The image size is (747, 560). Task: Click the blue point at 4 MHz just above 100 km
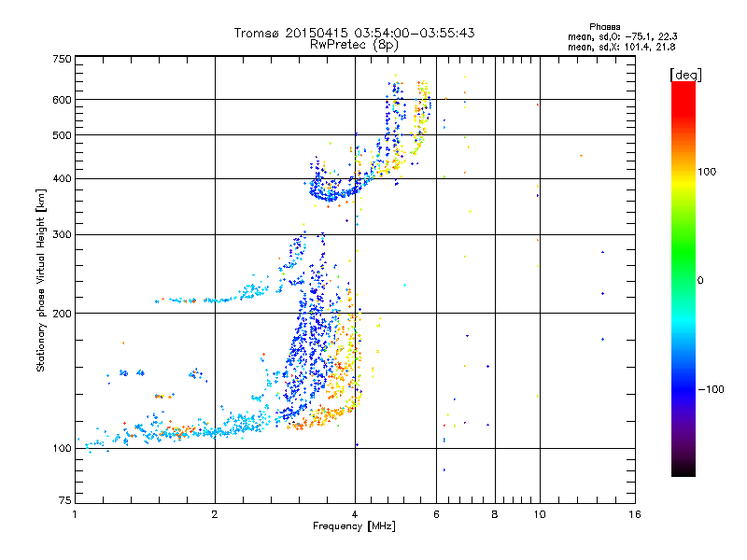point(357,445)
